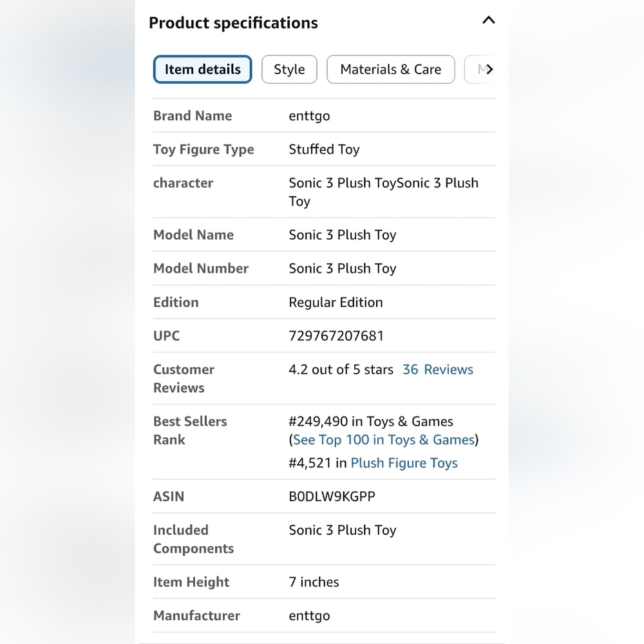The width and height of the screenshot is (644, 644).
Task: Click the Brand Name value enttgo
Action: pyautogui.click(x=309, y=116)
